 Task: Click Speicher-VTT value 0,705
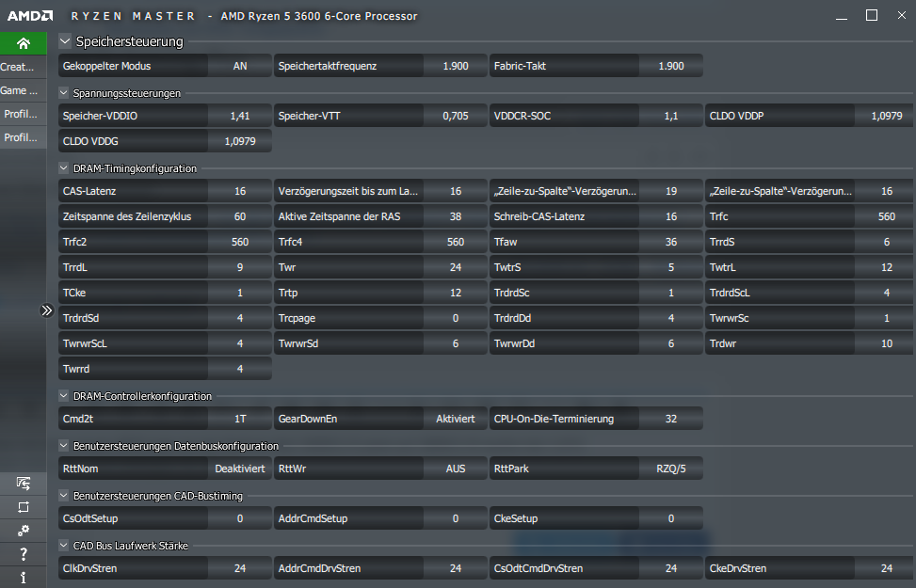pos(455,116)
